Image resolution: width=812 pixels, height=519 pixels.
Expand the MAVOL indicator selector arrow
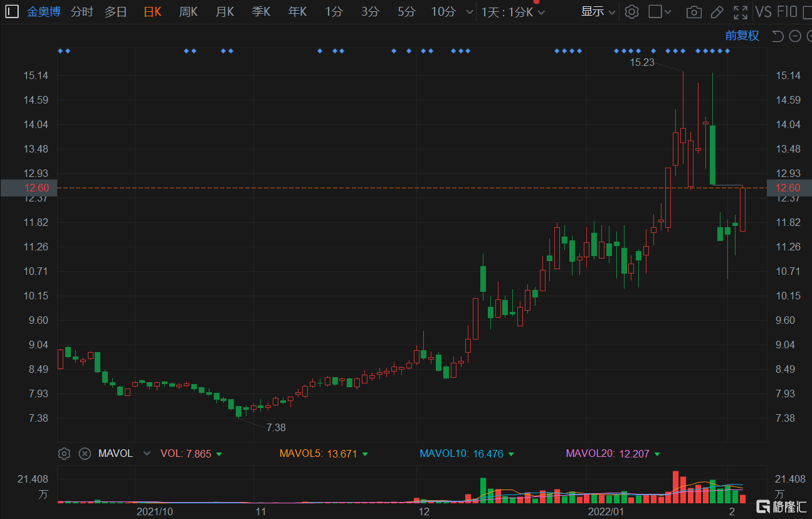[x=147, y=453]
